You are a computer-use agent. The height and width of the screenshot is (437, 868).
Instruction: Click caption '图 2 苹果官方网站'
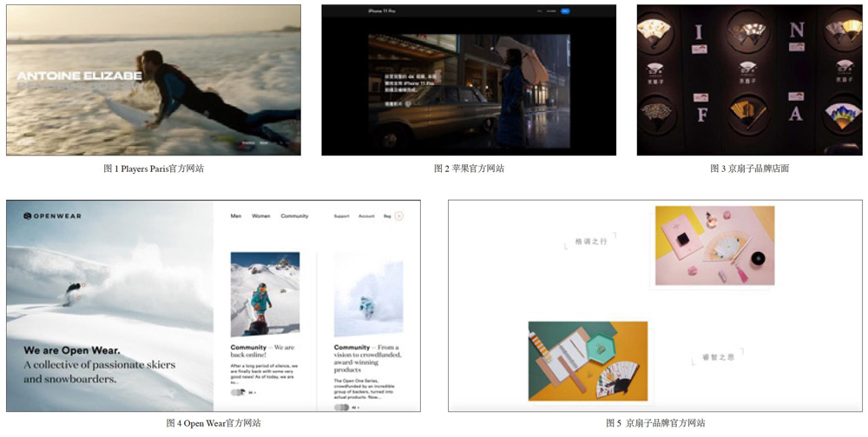click(469, 169)
